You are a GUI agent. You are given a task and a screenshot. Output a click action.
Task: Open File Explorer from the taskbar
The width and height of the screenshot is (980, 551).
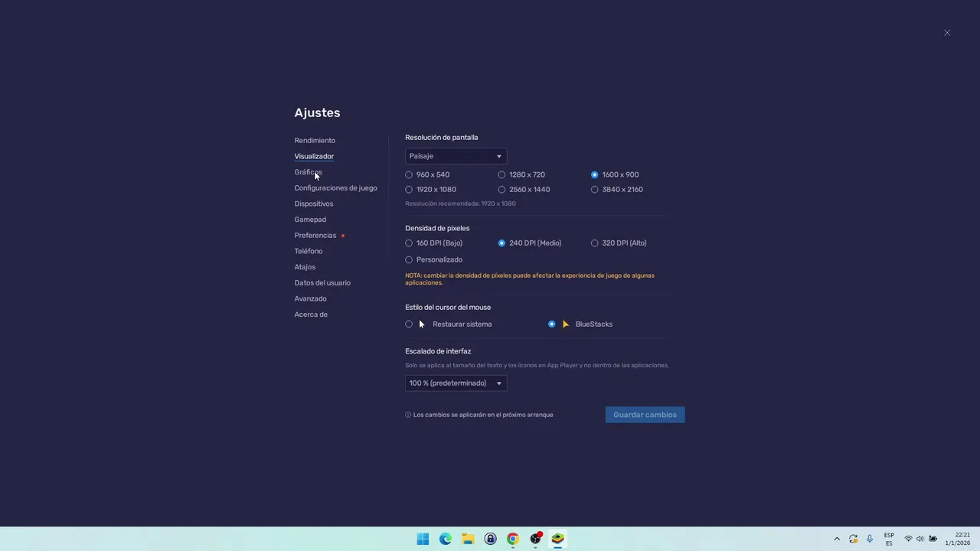point(468,539)
